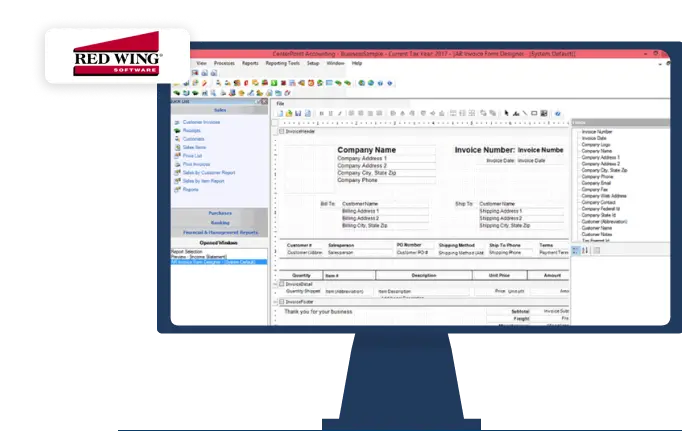Open Price List from the Quick List

click(192, 156)
